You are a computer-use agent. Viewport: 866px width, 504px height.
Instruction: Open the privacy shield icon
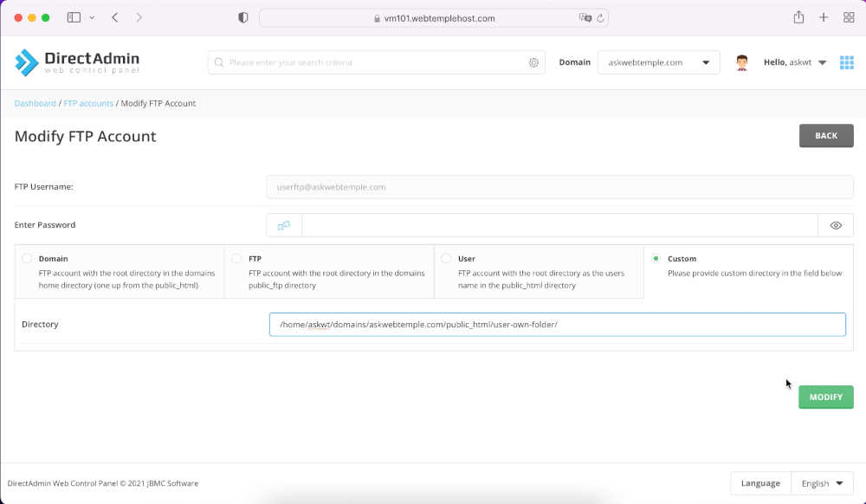243,17
